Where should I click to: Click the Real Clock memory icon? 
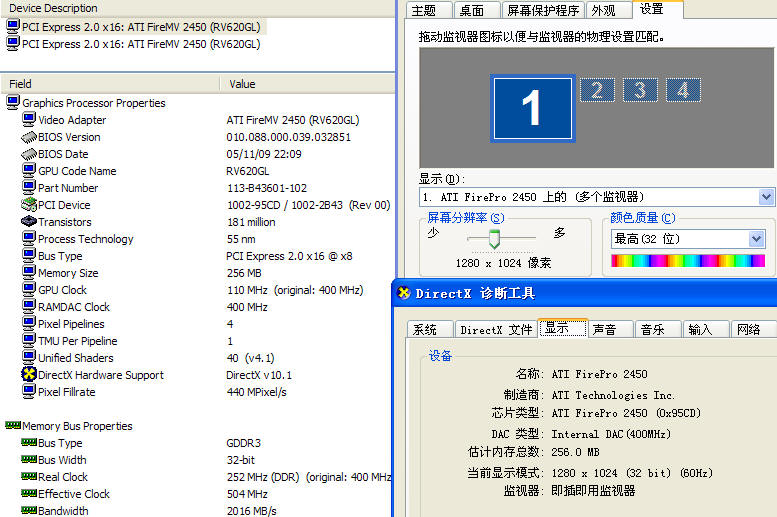[x=29, y=476]
